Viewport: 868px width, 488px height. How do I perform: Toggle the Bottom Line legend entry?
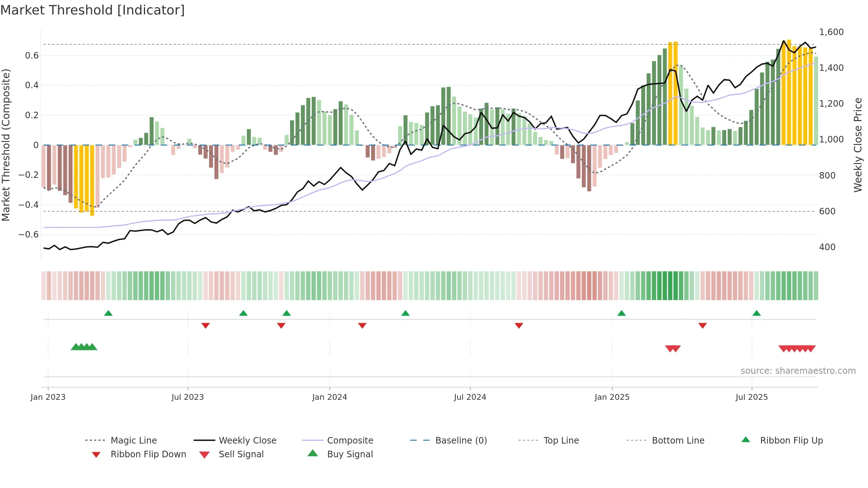click(x=665, y=440)
